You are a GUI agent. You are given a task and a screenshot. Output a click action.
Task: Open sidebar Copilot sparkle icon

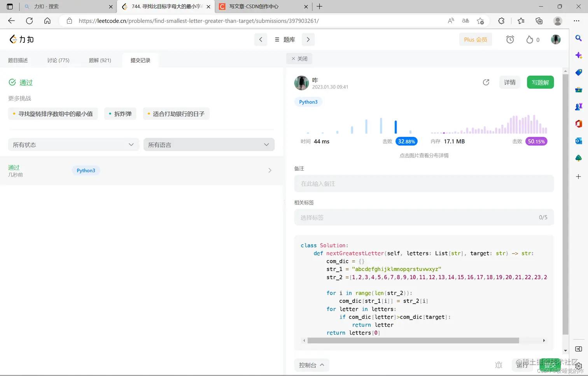pyautogui.click(x=579, y=55)
